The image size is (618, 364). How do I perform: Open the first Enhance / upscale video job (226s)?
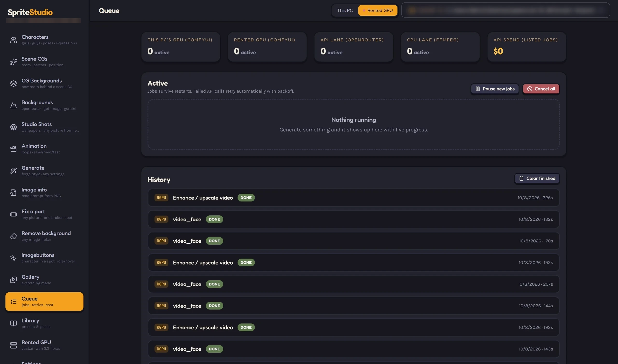tap(353, 198)
